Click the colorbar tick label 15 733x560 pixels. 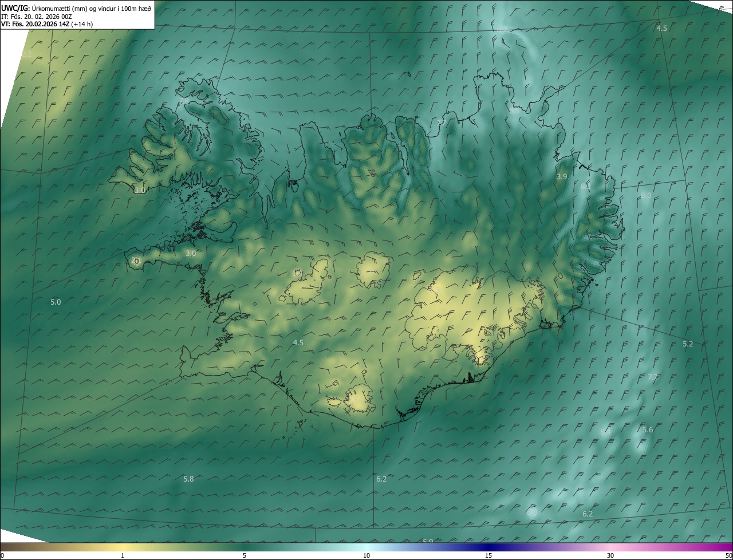[x=488, y=555]
